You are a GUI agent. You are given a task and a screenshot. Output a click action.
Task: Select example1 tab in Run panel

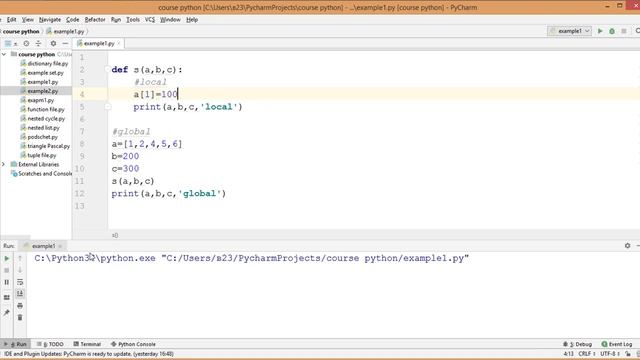pos(43,246)
